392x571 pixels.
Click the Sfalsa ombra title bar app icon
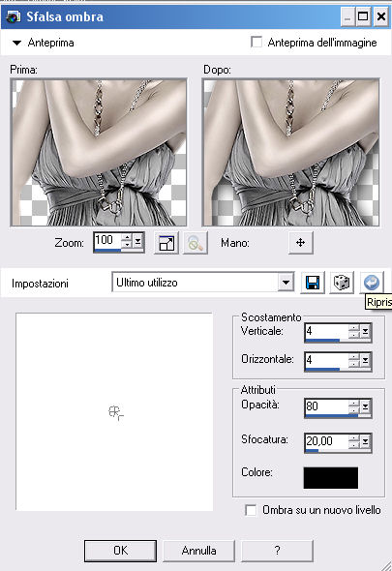(14, 16)
